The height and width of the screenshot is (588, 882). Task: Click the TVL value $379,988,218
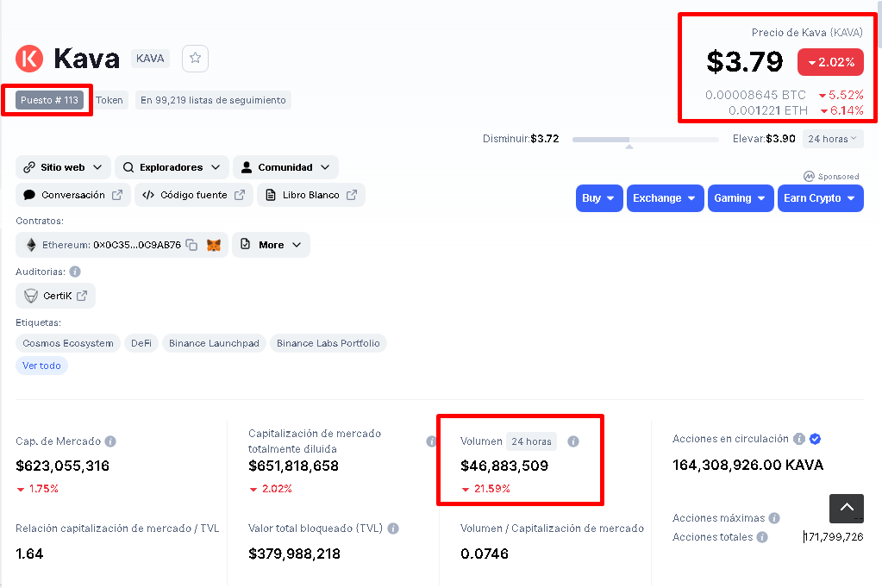click(294, 554)
